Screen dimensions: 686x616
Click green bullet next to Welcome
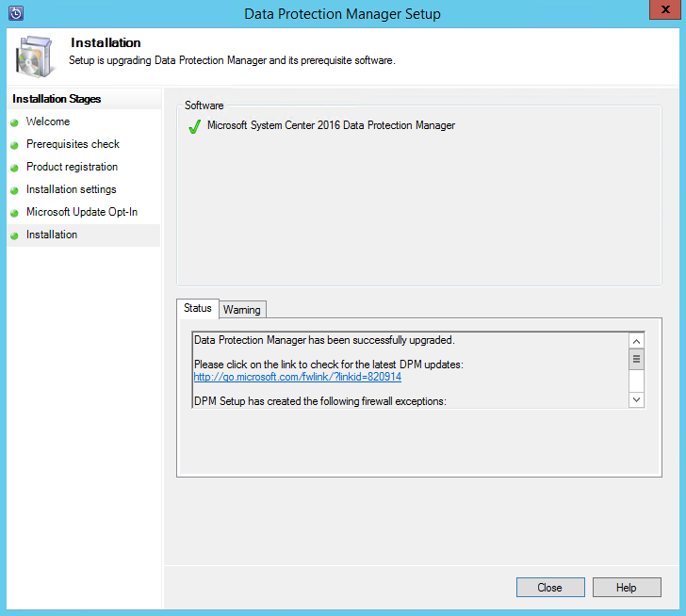14,122
